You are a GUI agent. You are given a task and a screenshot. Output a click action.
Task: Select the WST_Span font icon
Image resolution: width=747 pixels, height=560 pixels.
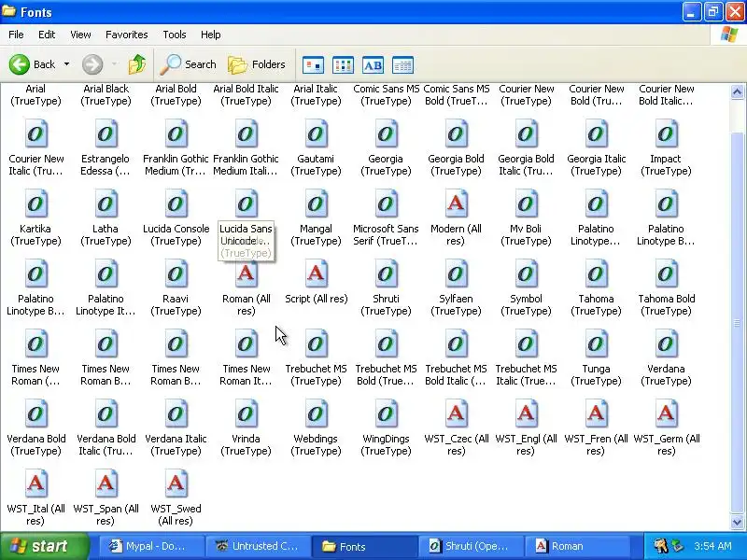click(106, 483)
